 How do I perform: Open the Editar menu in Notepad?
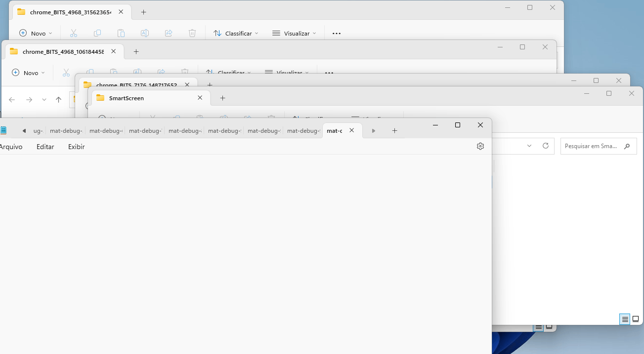tap(45, 147)
